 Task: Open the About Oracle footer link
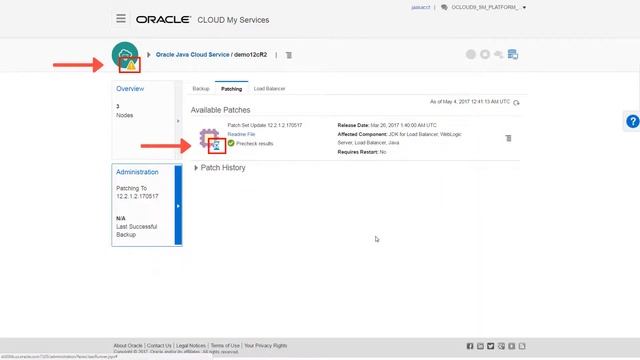[128, 346]
